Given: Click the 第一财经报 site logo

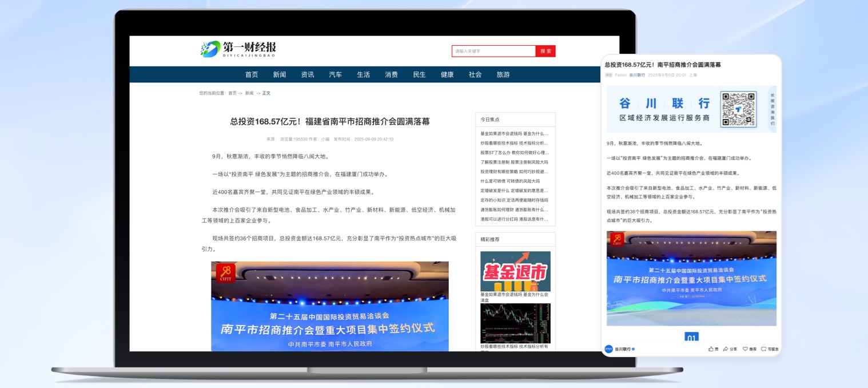Looking at the screenshot, I should (238, 49).
